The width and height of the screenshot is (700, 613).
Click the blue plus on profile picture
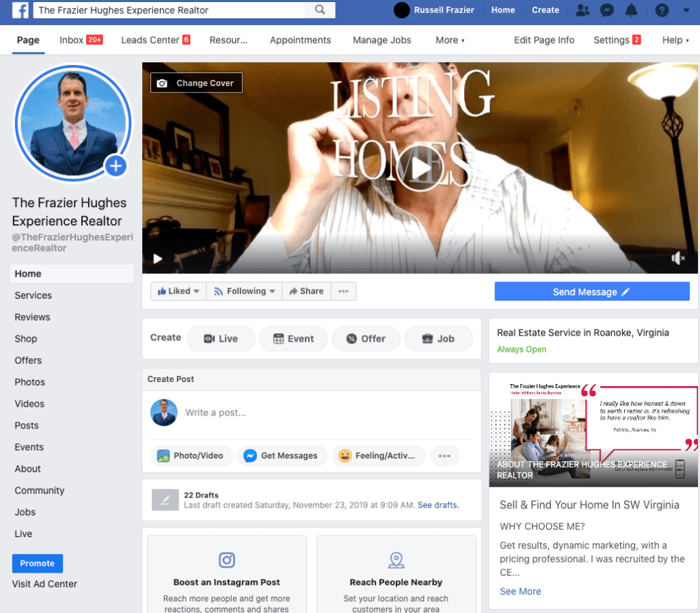pyautogui.click(x=116, y=165)
